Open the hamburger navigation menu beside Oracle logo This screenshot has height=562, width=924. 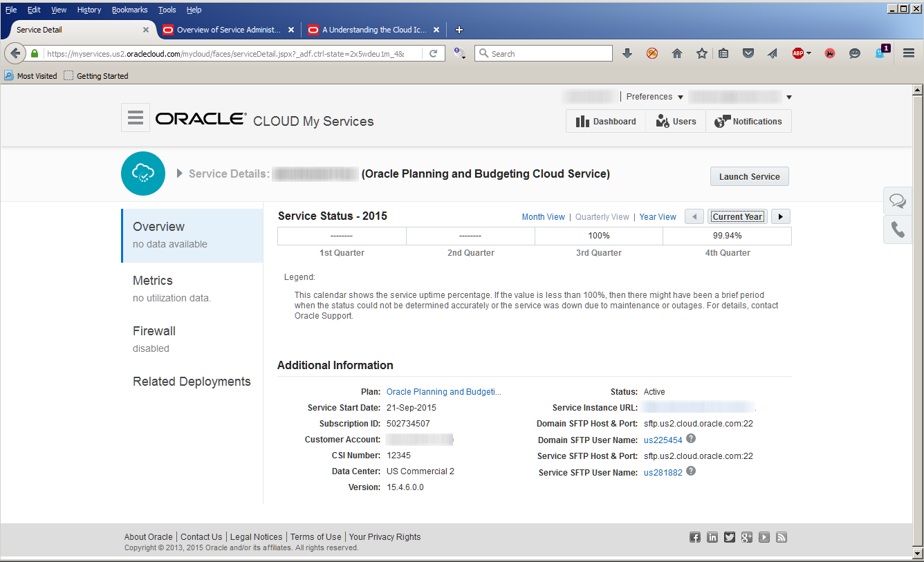coord(136,118)
